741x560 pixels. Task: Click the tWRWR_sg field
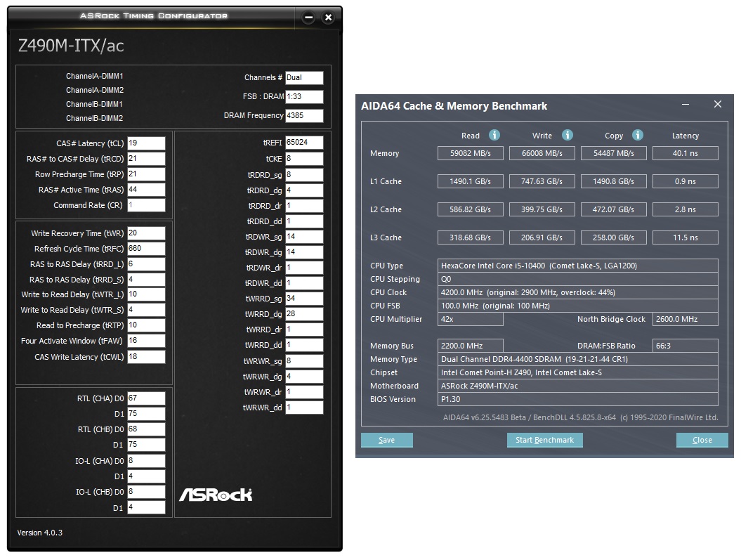point(304,361)
